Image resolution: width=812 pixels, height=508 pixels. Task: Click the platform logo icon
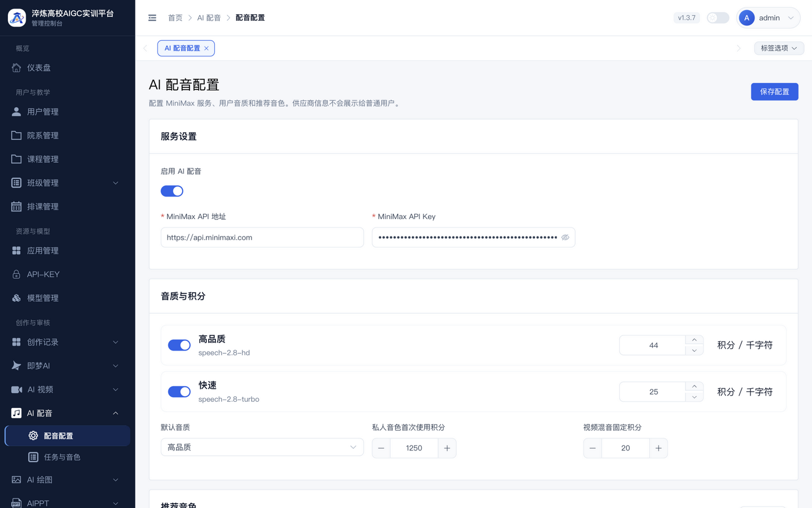tap(17, 17)
